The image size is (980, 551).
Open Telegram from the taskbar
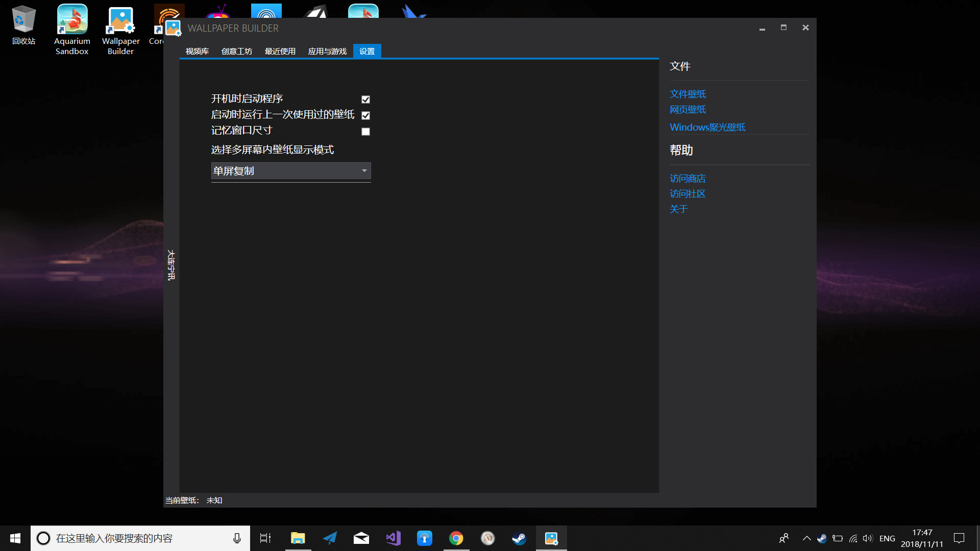330,538
